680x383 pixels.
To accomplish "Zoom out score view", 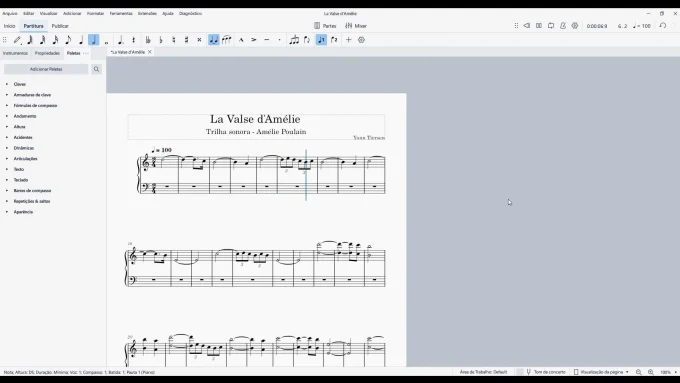I will tap(638, 372).
